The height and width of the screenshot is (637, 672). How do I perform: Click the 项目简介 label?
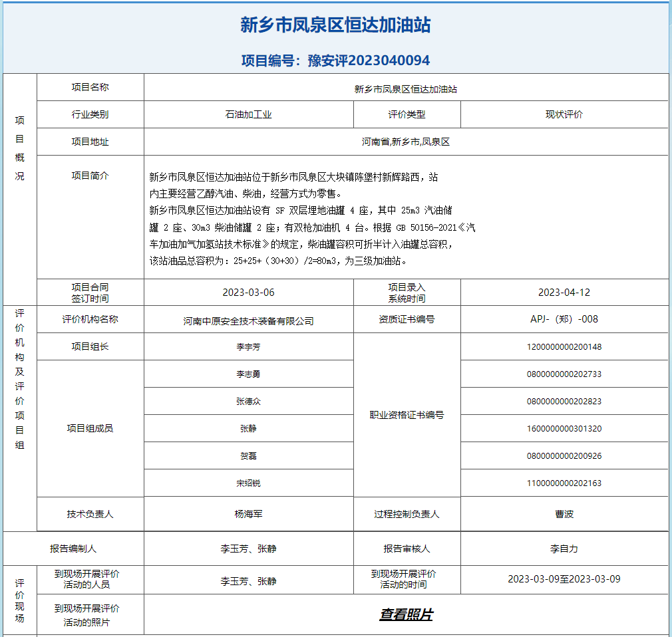tap(90, 176)
